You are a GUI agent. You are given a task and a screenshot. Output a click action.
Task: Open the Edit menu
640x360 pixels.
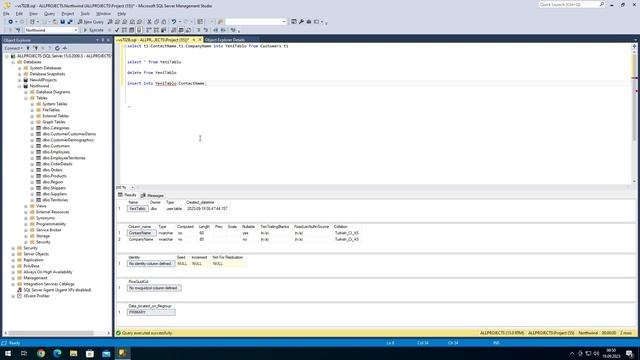[x=19, y=13]
